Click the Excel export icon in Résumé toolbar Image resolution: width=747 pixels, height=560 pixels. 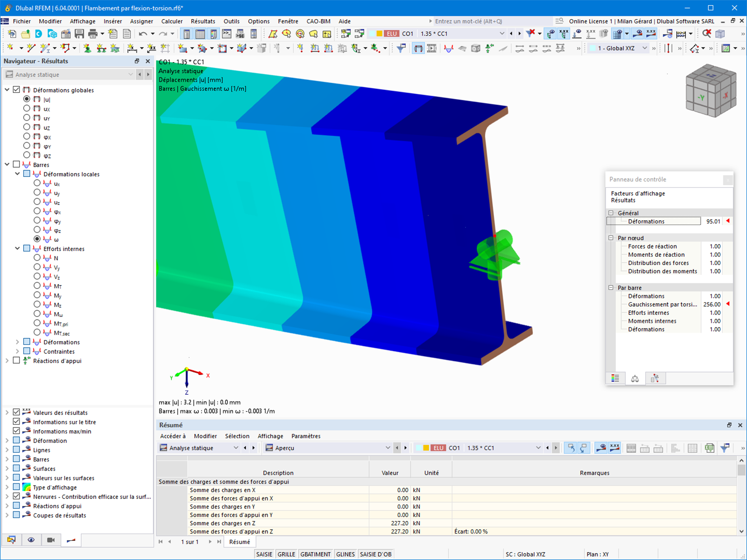point(710,448)
